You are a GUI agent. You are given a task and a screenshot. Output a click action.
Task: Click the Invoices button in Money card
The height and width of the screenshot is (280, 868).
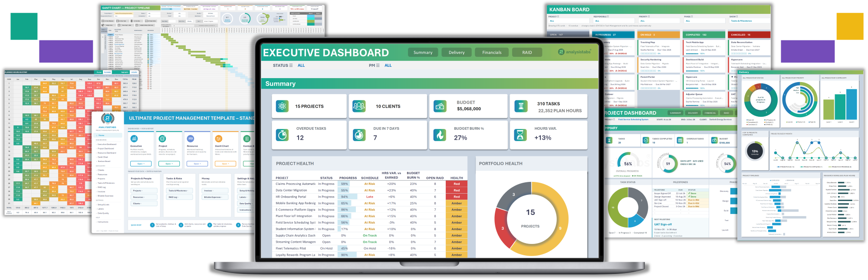point(215,191)
